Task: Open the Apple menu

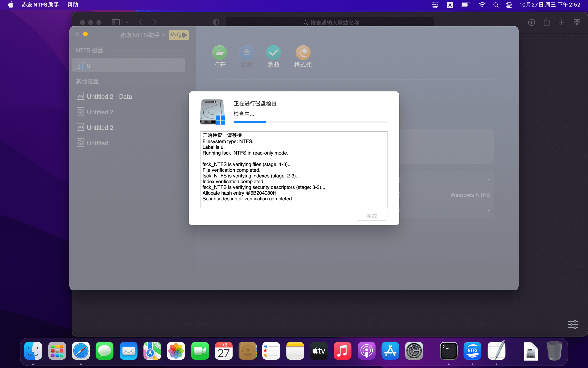Action: (11, 5)
